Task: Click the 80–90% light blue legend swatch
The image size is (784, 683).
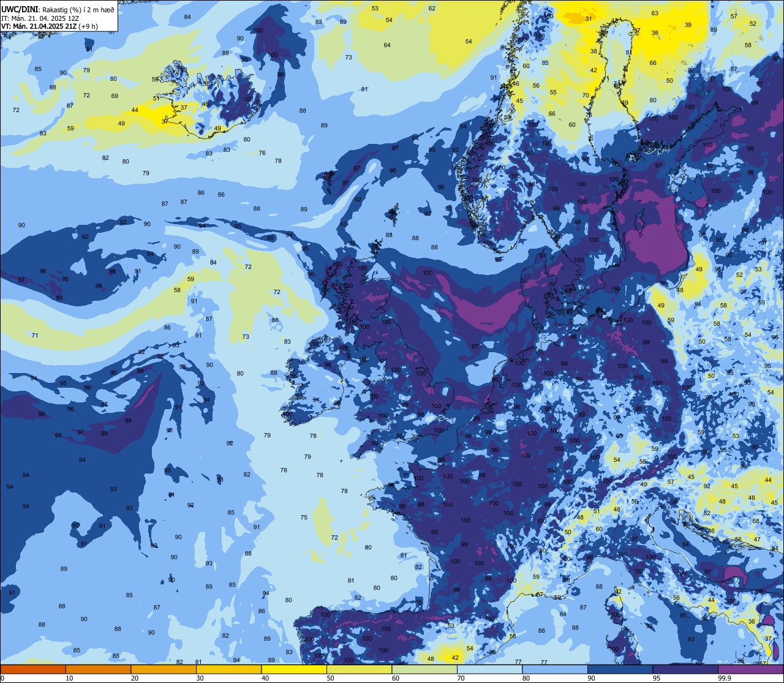Action: click(x=555, y=669)
